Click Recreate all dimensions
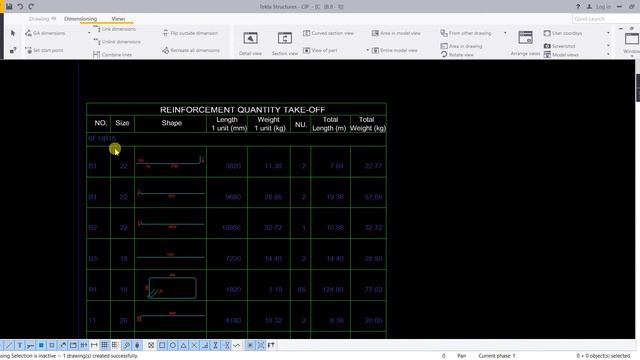Image resolution: width=640 pixels, height=360 pixels. (191, 50)
